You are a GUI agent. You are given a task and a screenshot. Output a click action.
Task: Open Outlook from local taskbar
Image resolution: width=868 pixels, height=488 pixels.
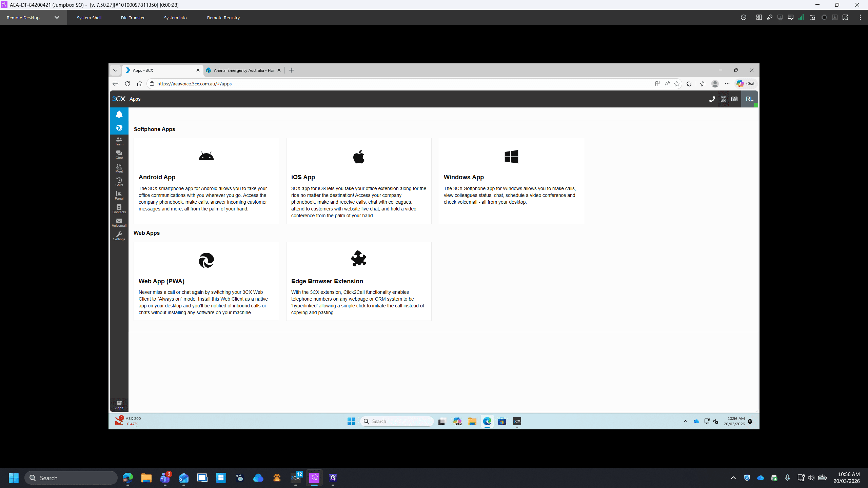click(183, 478)
